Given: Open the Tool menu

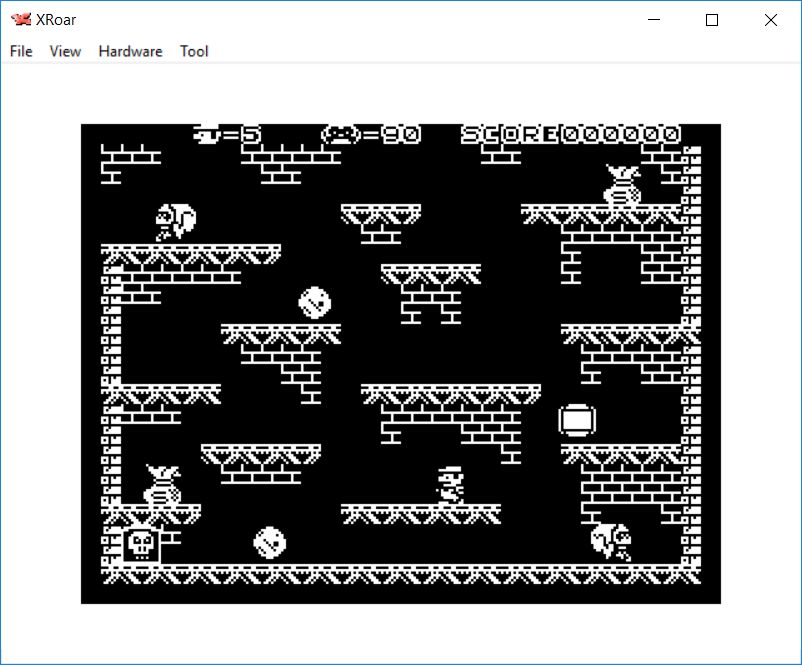Looking at the screenshot, I should [194, 51].
